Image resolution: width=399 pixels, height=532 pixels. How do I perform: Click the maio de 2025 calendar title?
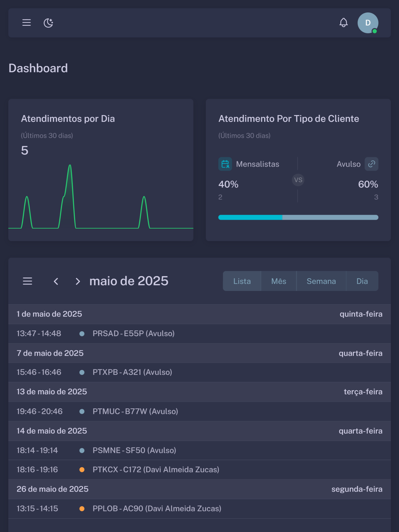point(129,281)
